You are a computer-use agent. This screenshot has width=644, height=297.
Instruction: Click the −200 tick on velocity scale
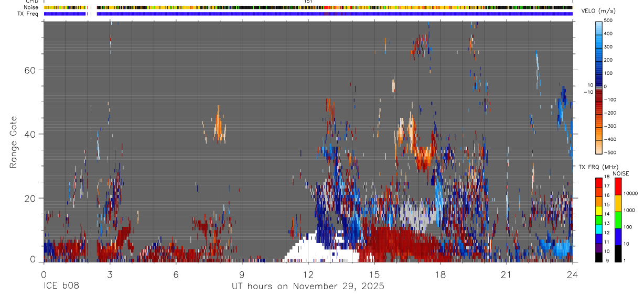610,113
